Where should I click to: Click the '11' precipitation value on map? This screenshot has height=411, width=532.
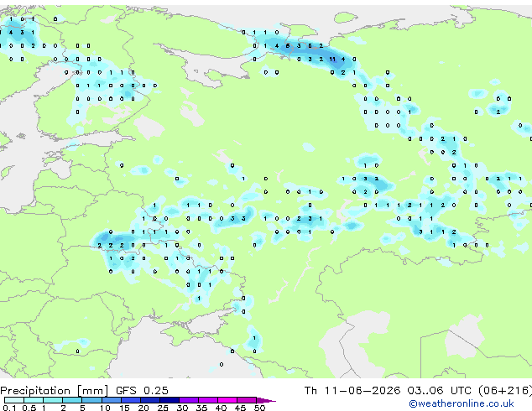click(x=332, y=59)
